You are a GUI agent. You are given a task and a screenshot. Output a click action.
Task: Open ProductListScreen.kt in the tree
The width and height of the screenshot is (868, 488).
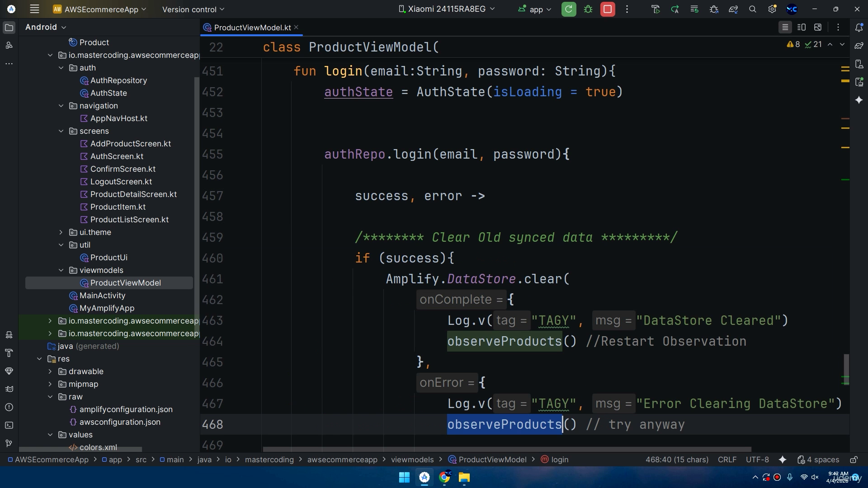point(129,220)
